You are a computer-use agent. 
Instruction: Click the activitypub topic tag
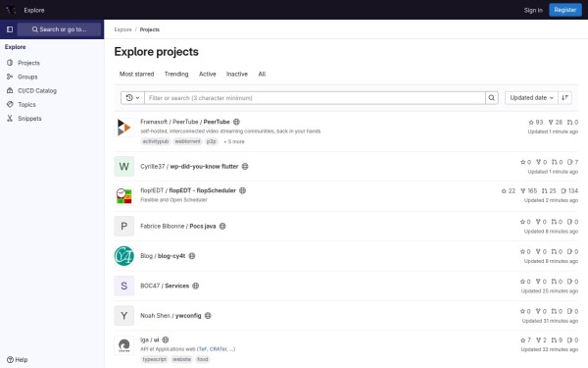click(156, 141)
